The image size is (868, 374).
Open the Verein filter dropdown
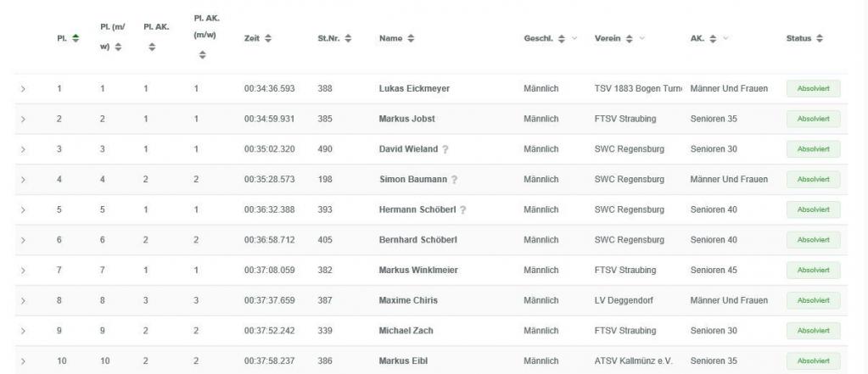641,39
